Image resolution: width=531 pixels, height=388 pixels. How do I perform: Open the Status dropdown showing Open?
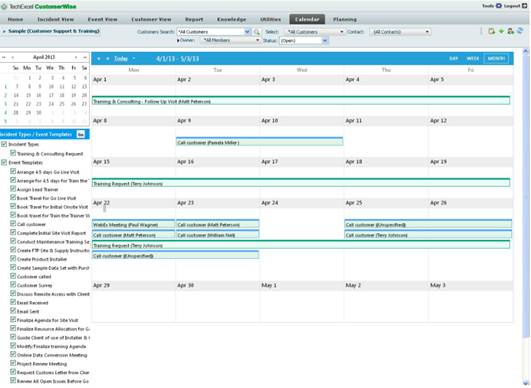(304, 41)
